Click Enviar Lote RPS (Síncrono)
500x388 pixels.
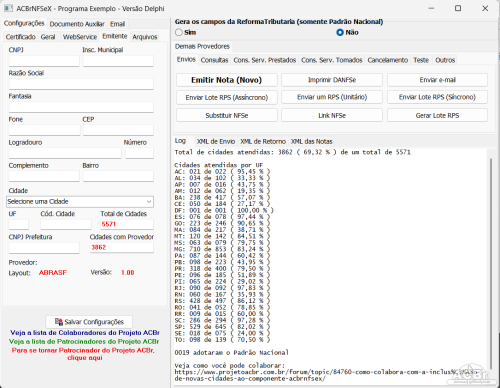(437, 97)
